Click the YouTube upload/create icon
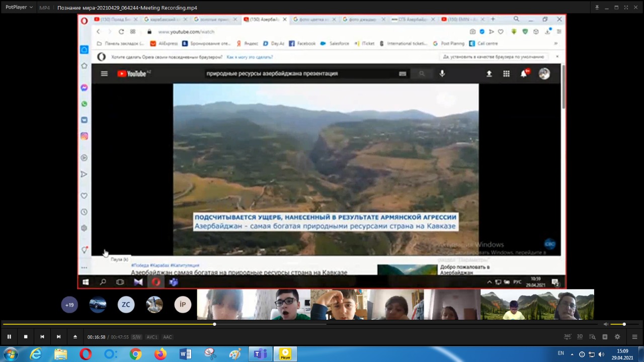 [489, 73]
